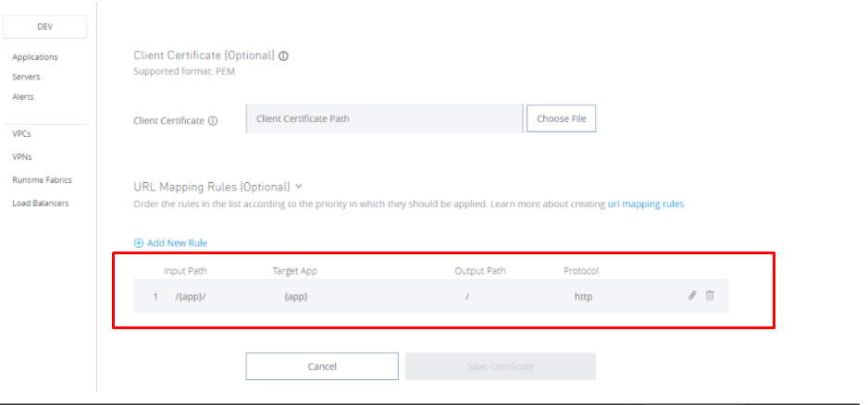868x405 pixels.
Task: Go to Servers in the sidebar
Action: pos(26,77)
